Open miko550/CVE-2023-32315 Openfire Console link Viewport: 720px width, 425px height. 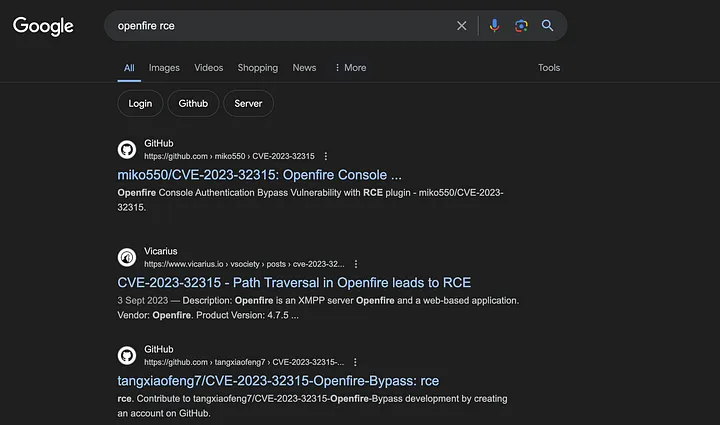pyautogui.click(x=259, y=175)
